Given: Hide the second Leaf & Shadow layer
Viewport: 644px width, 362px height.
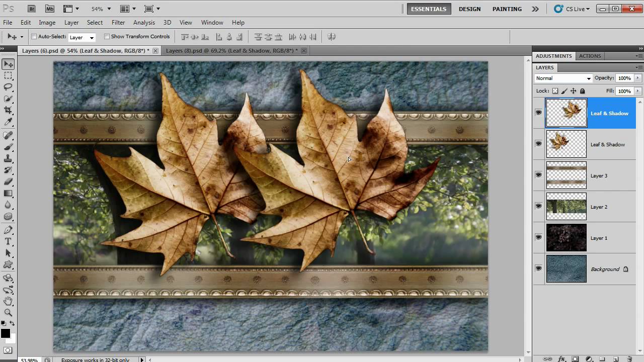Looking at the screenshot, I should pyautogui.click(x=538, y=144).
